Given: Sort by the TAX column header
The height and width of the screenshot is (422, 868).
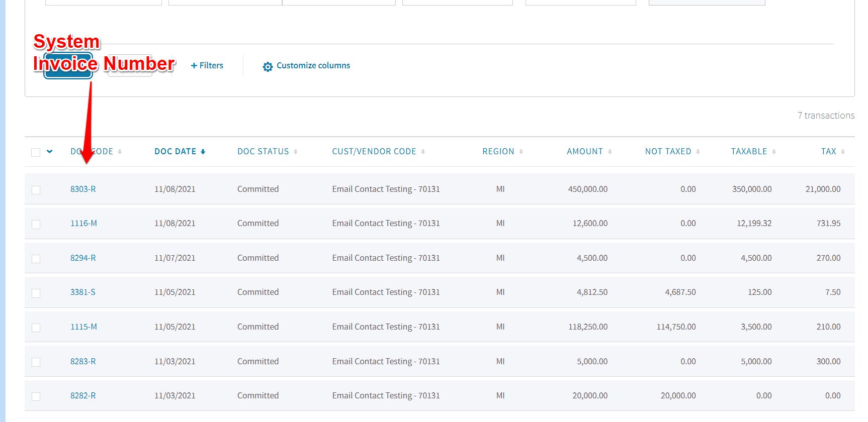Looking at the screenshot, I should [828, 152].
